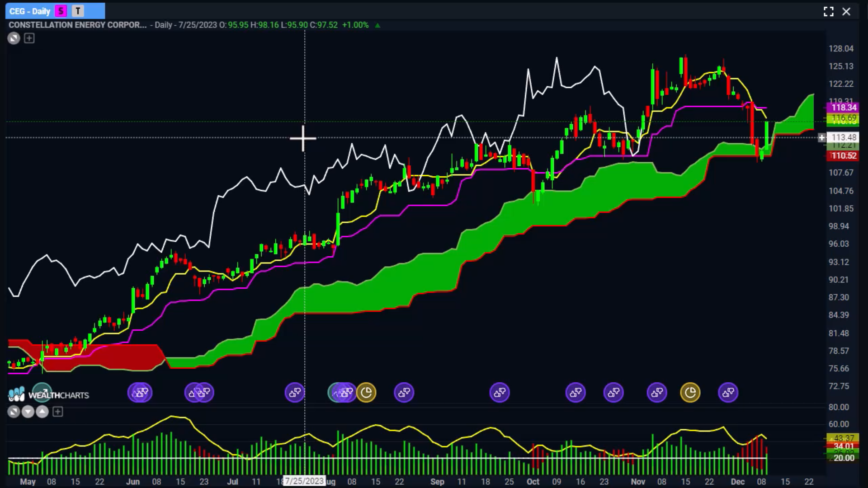The image size is (868, 488).
Task: Click the 43.37 yellow indicator value label
Action: [x=844, y=438]
